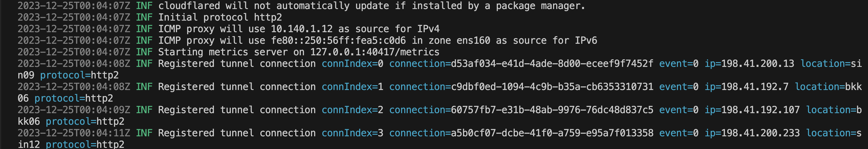The height and width of the screenshot is (149, 868).
Task: Click the connIndex=0 label
Action: [352, 63]
